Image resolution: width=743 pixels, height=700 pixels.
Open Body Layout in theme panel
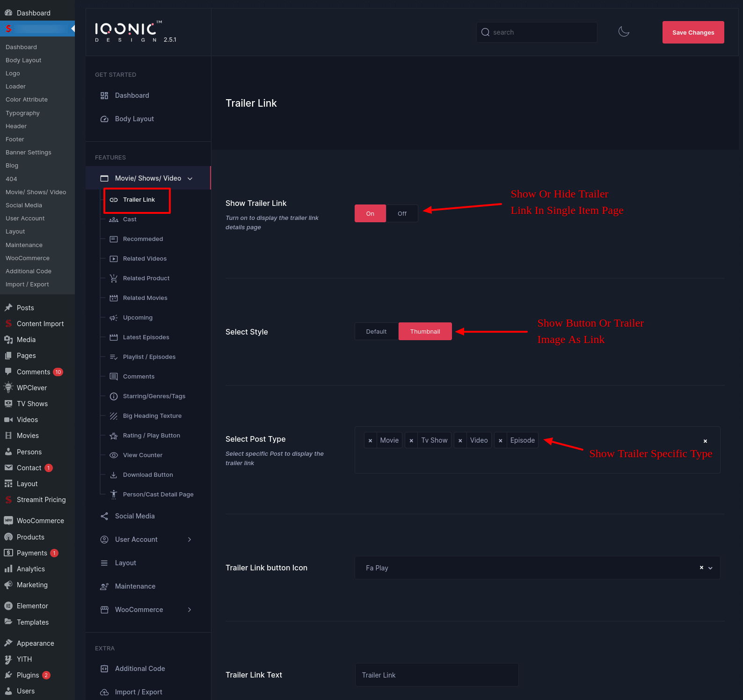click(134, 119)
